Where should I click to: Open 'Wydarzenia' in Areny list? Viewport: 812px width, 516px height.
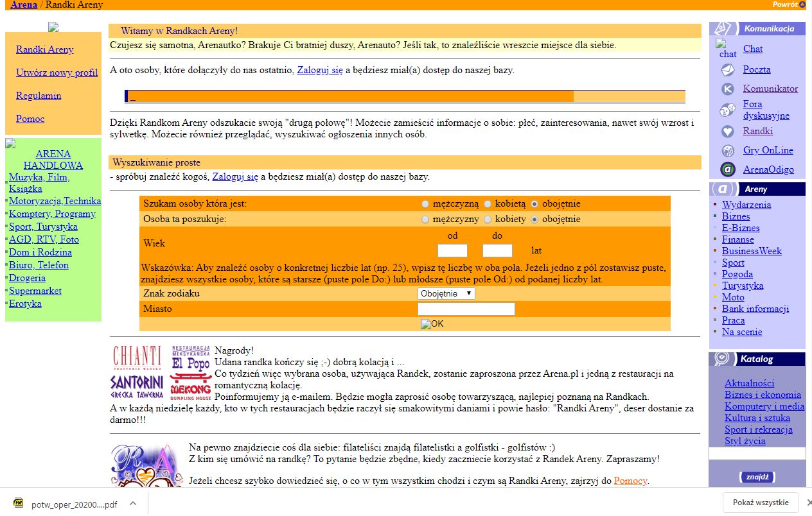[x=746, y=205]
